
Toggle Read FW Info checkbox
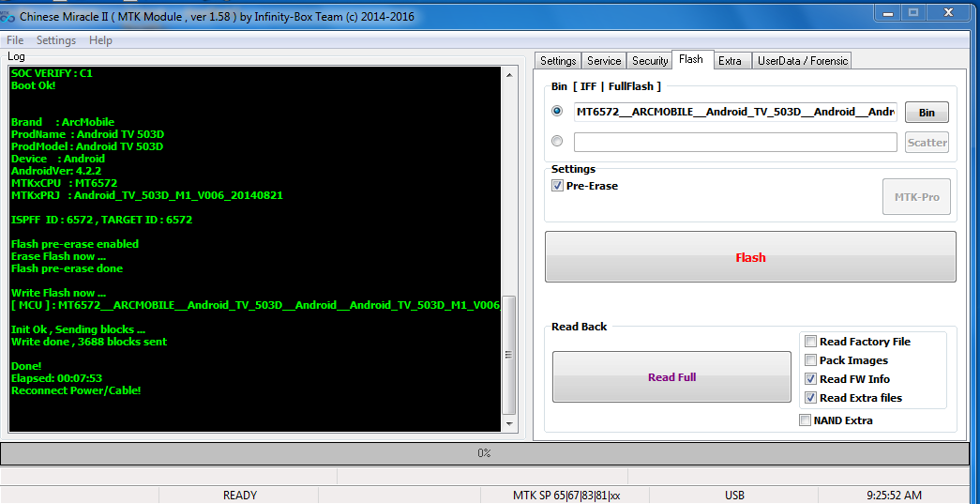pyautogui.click(x=810, y=379)
